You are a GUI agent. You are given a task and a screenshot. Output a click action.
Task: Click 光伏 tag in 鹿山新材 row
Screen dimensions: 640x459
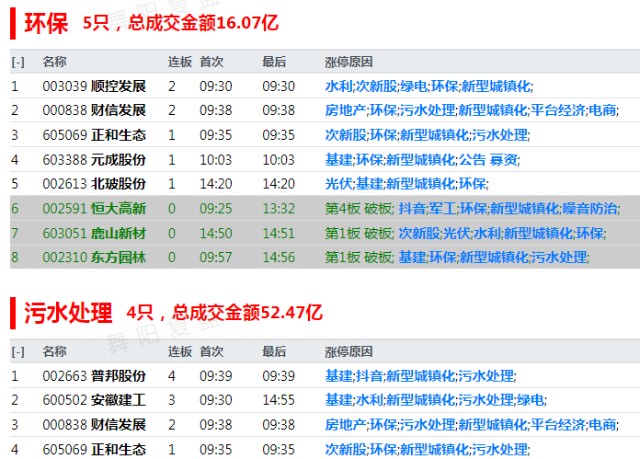(456, 233)
